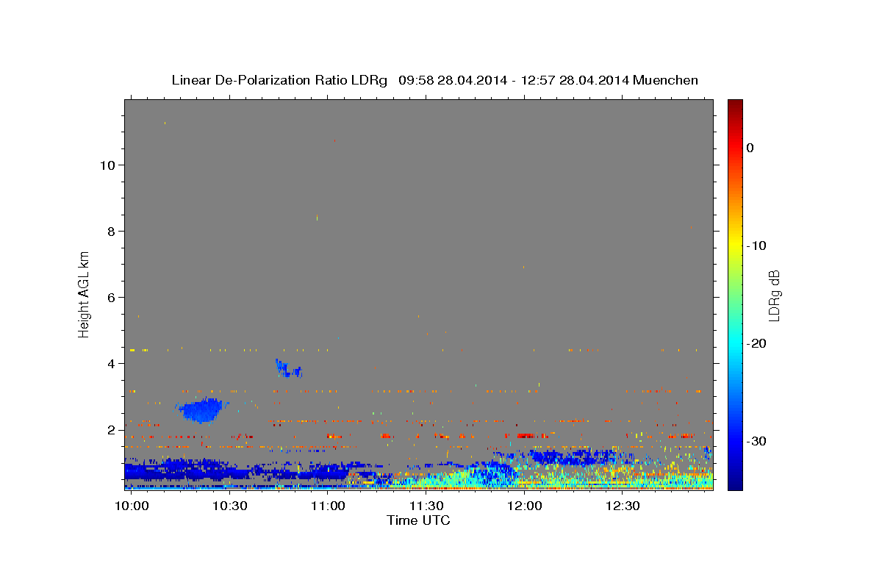Click the 10:30 time tick label

[230, 506]
